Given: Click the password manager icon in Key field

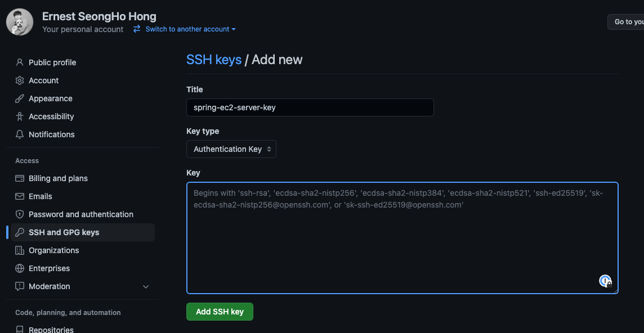Looking at the screenshot, I should coord(605,281).
